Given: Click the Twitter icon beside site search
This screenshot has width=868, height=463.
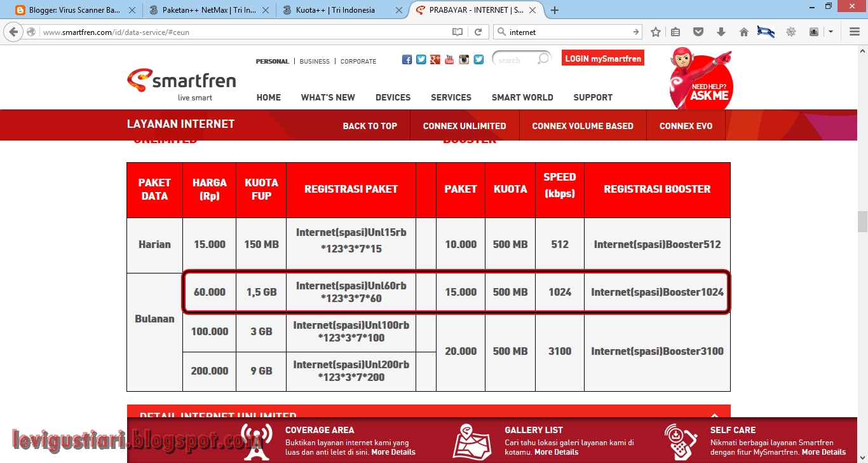Looking at the screenshot, I should click(478, 59).
